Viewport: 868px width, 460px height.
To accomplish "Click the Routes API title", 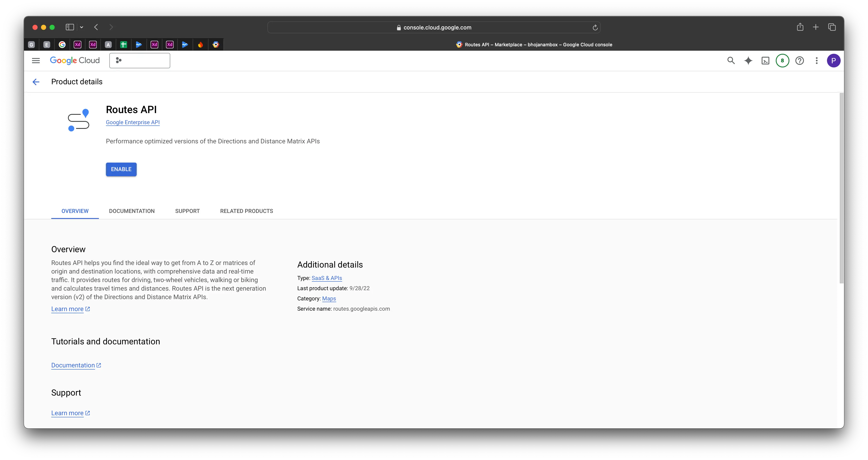I will (x=131, y=110).
